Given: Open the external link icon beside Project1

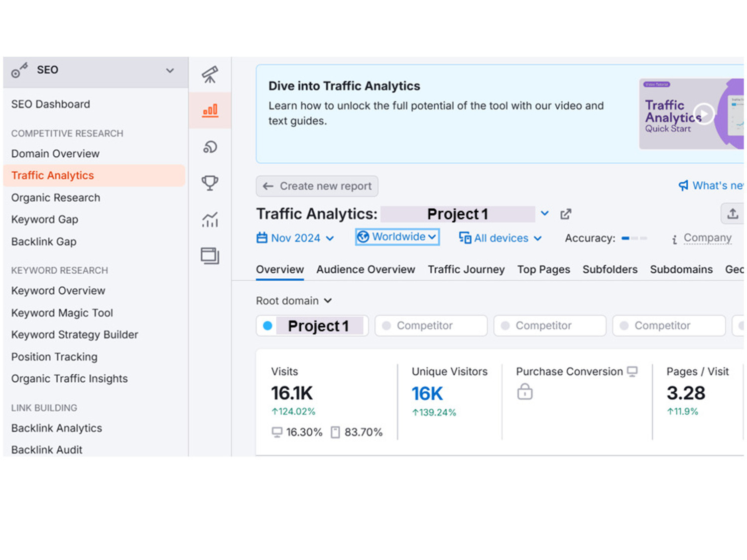Looking at the screenshot, I should (566, 214).
